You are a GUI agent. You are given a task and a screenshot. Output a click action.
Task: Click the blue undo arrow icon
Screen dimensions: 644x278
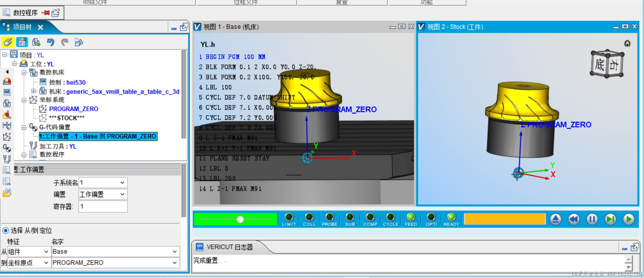point(50,42)
